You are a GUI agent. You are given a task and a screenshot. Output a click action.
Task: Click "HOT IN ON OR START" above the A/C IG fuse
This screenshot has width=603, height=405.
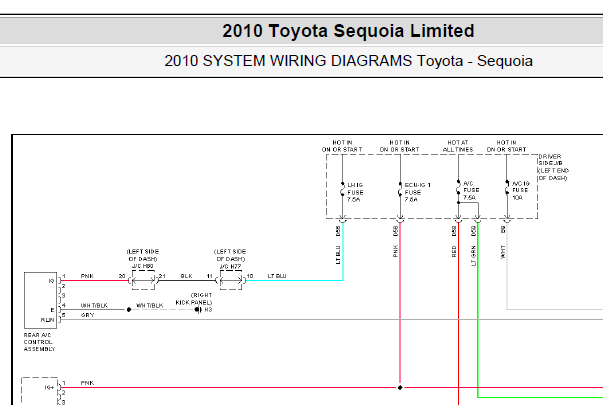[506, 146]
